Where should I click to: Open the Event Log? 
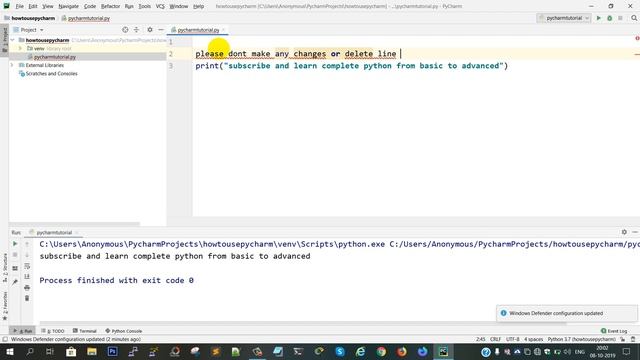coord(614,331)
